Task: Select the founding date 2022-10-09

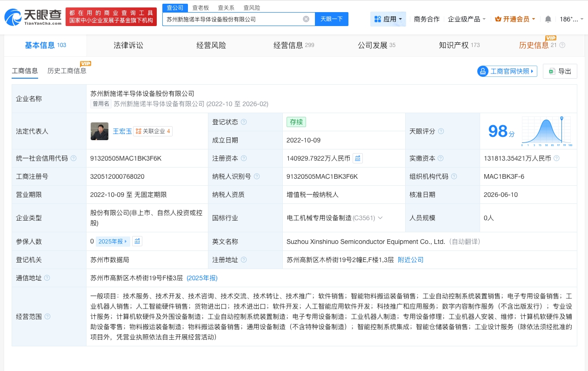Action: 303,140
